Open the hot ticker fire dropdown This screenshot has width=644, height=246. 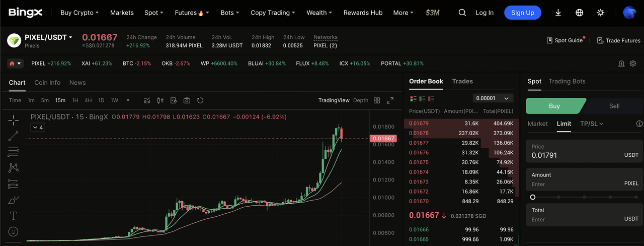pyautogui.click(x=15, y=64)
